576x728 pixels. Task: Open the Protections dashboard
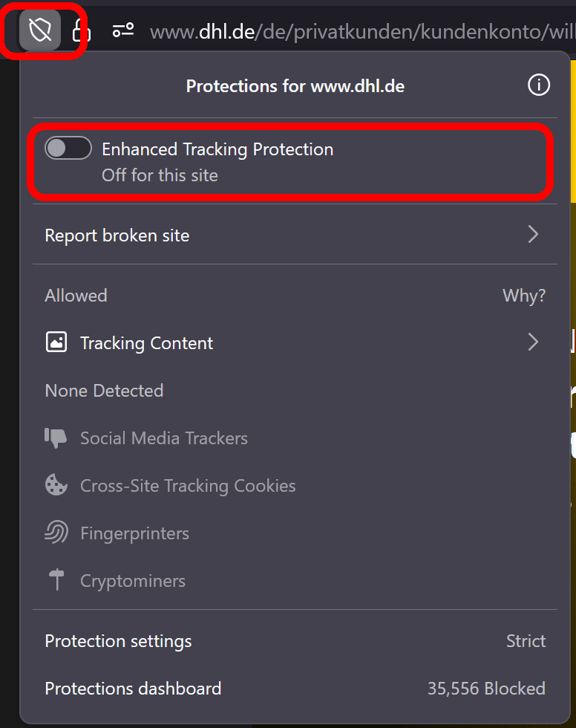pyautogui.click(x=134, y=689)
